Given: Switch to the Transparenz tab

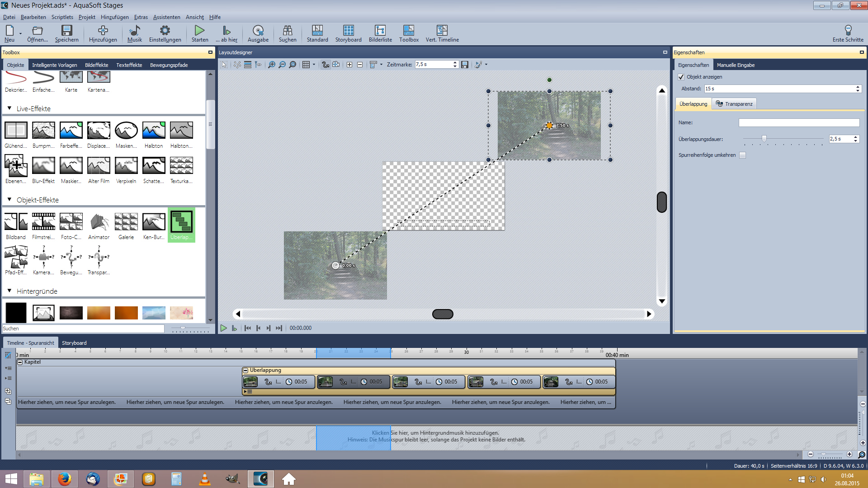Looking at the screenshot, I should tap(734, 104).
